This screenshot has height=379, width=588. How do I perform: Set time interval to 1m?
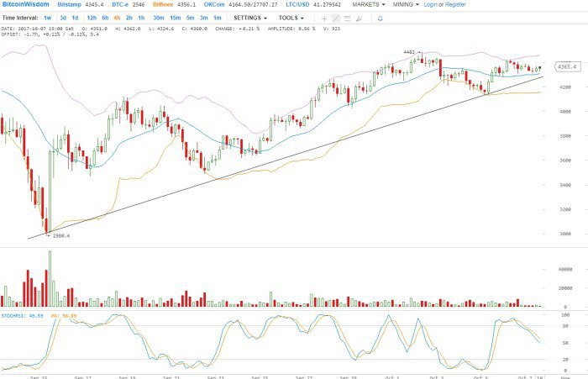[217, 18]
